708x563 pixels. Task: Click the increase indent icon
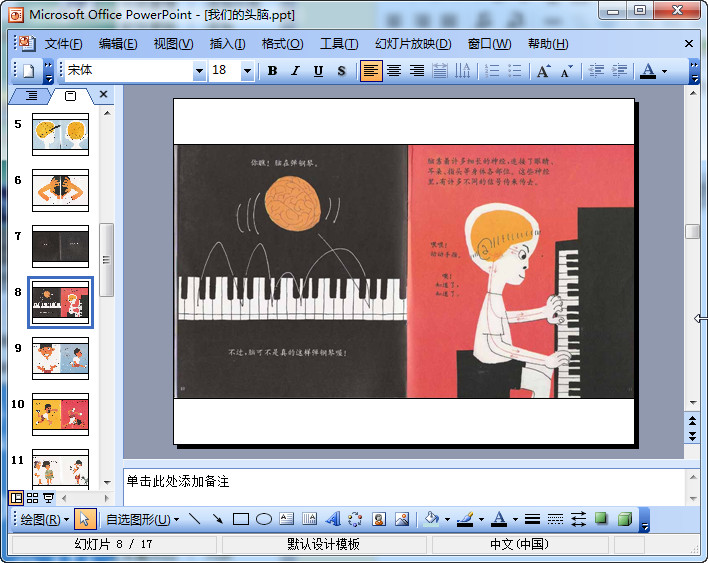[x=619, y=71]
